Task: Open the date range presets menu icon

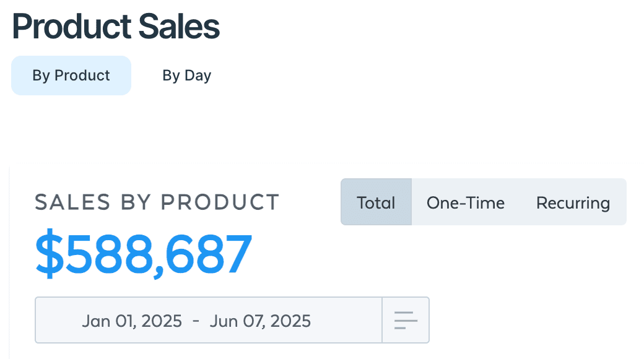Action: point(406,320)
